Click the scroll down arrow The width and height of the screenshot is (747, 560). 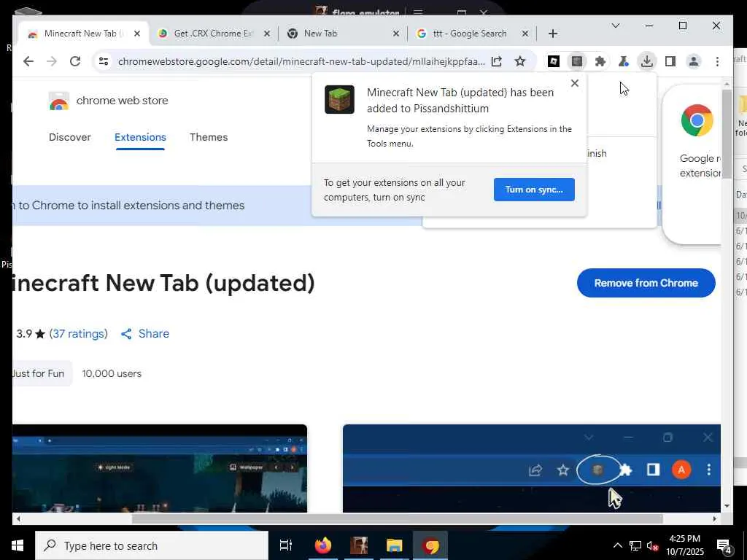pos(727,506)
